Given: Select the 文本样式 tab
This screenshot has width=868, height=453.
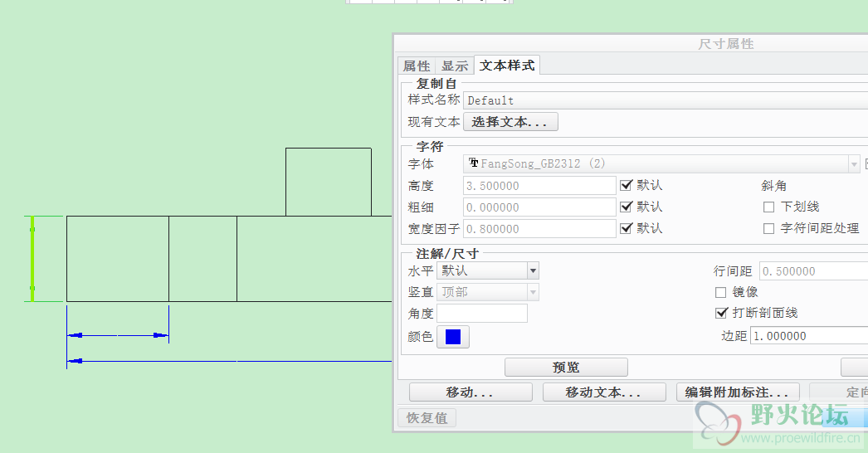Looking at the screenshot, I should [506, 66].
